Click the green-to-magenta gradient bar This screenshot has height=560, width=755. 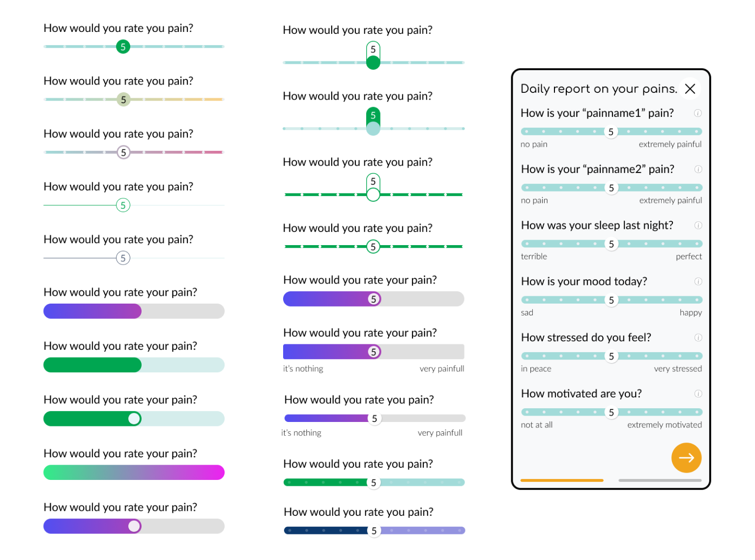pos(134,473)
